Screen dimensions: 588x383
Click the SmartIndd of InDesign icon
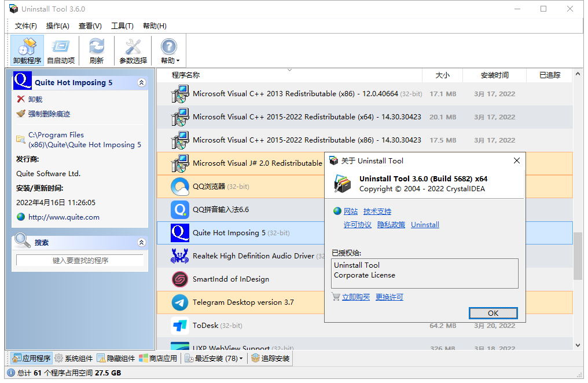tap(180, 279)
